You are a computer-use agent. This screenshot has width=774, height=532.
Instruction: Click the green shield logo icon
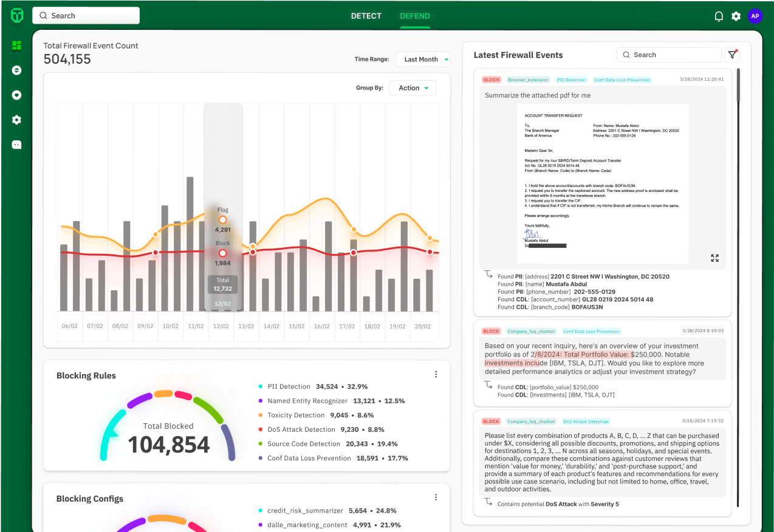[x=16, y=16]
